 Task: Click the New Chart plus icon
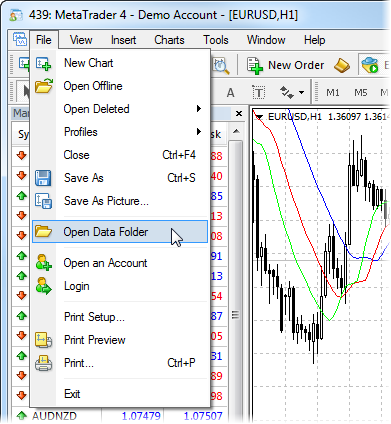click(x=43, y=63)
